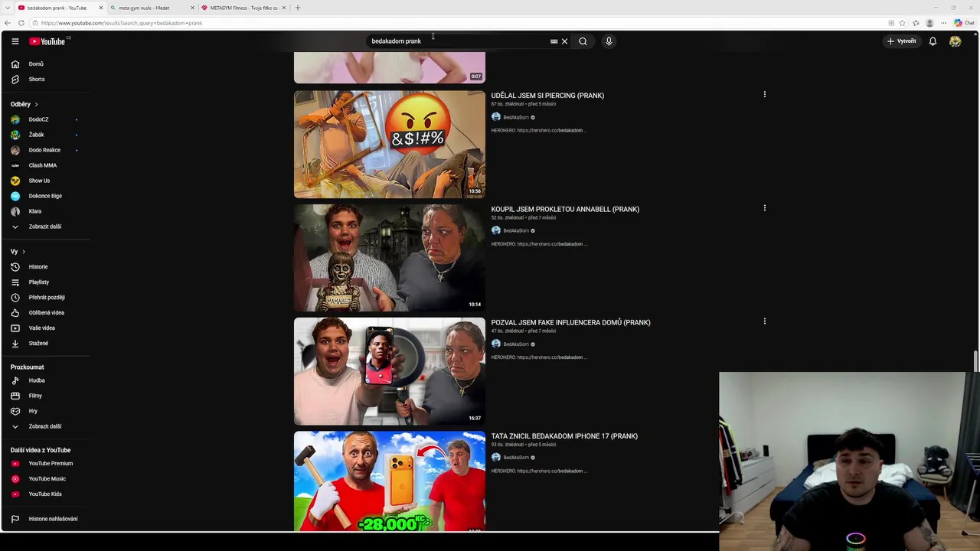980x551 pixels.
Task: Go to the YouTube logo home link
Action: coord(47,41)
